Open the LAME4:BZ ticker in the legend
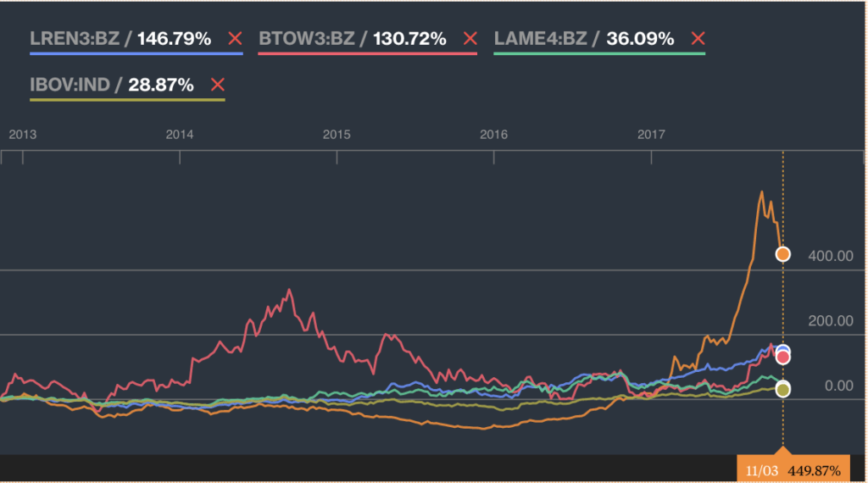 point(542,39)
